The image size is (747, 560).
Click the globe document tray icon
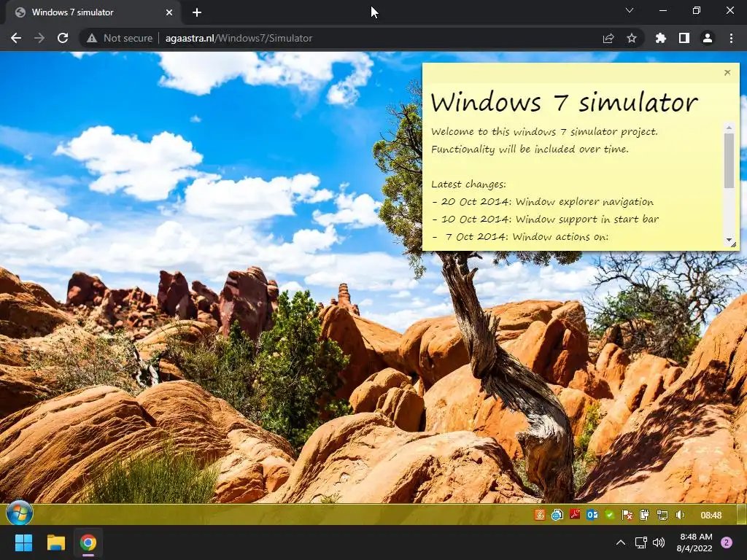pyautogui.click(x=557, y=515)
